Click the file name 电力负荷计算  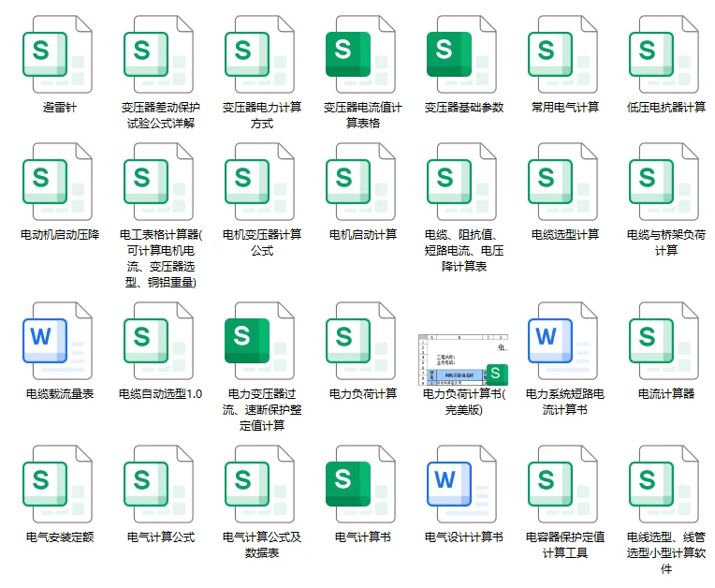point(363,394)
